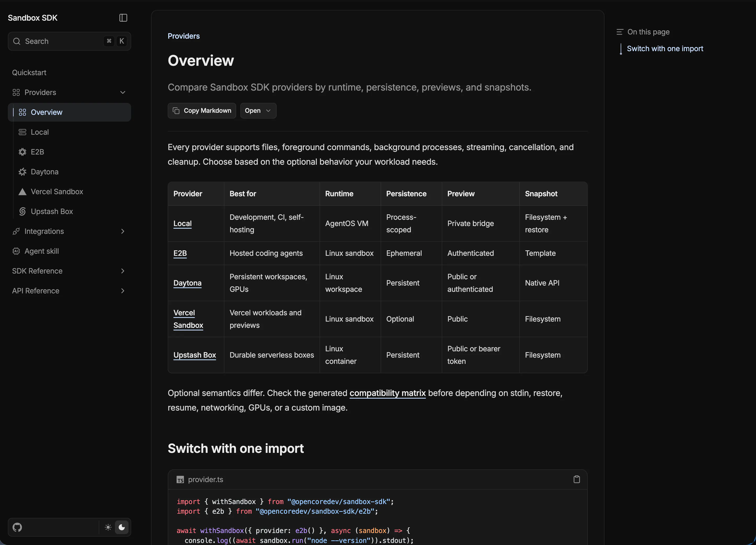The image size is (756, 545).
Task: Expand the SDK Reference chevron
Action: 123,271
